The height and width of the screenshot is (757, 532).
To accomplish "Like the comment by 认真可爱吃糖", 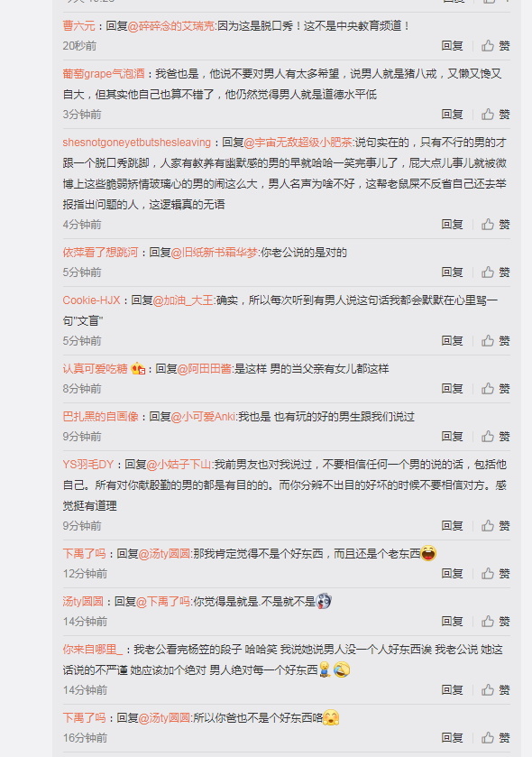I will click(x=495, y=389).
